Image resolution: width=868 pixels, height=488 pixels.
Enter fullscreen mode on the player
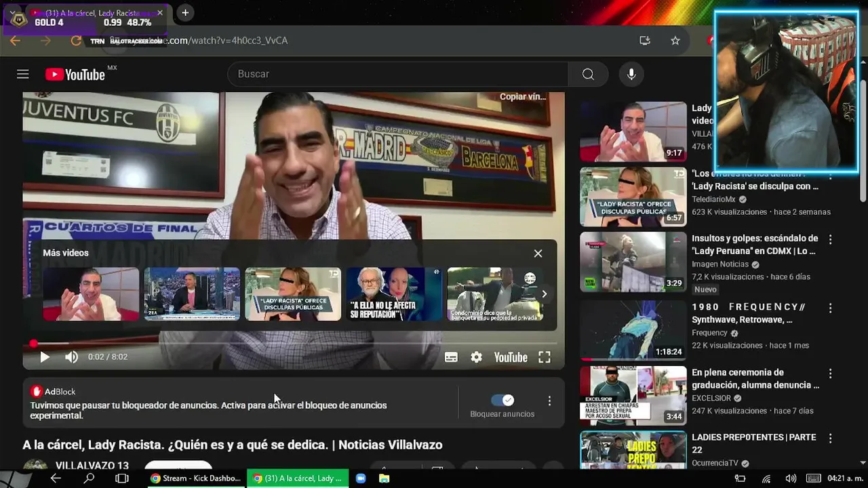[545, 357]
